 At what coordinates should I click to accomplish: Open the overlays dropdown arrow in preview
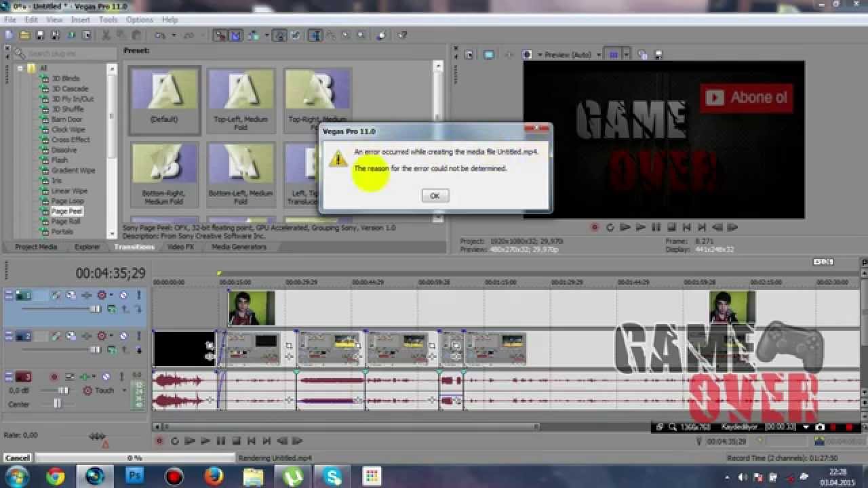click(x=627, y=55)
